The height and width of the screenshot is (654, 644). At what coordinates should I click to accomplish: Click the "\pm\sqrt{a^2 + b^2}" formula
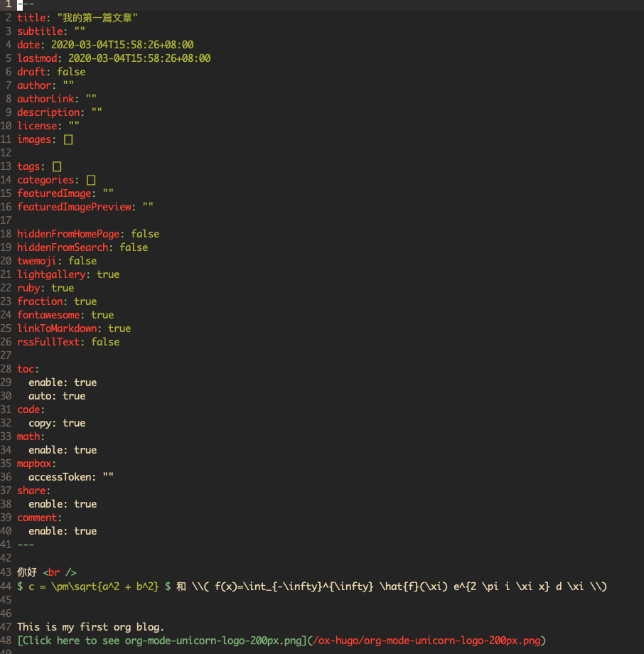pos(104,586)
